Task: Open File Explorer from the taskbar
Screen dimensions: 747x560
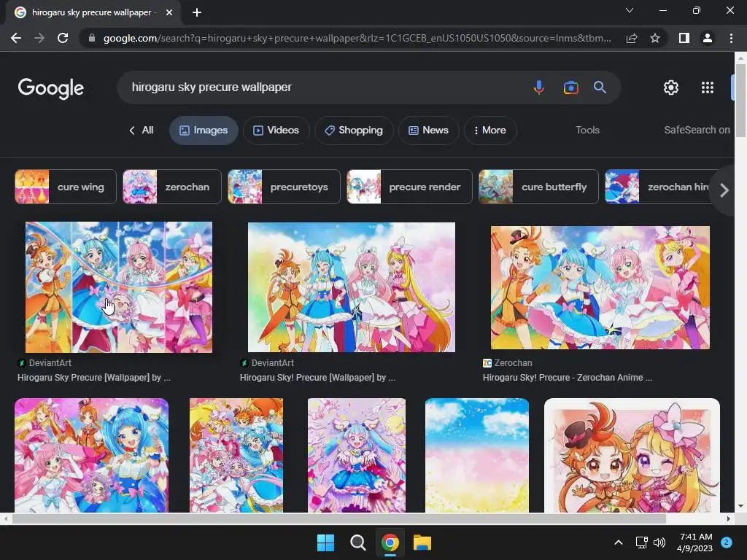Action: tap(422, 542)
